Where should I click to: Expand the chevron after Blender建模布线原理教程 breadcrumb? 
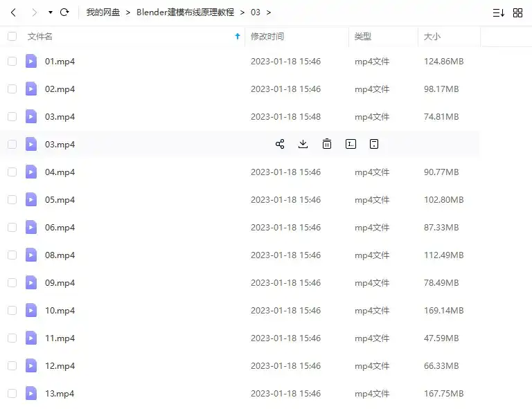[x=242, y=12]
